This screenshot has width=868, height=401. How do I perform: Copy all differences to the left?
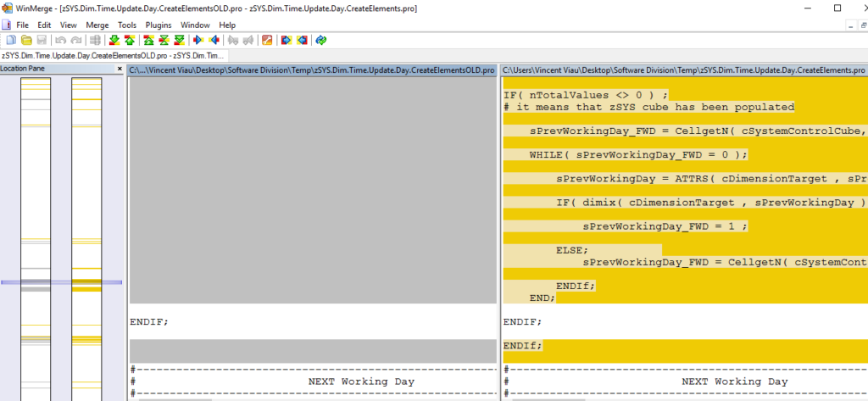302,40
